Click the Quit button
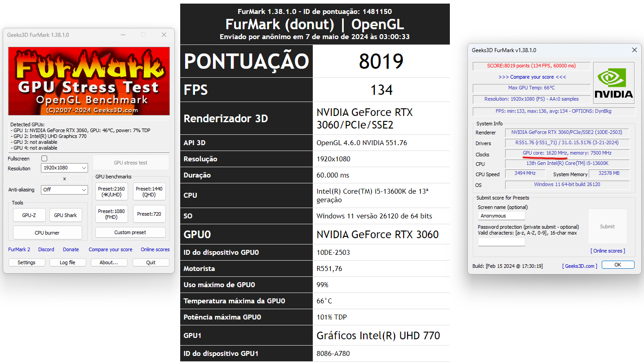Image resolution: width=644 pixels, height=364 pixels. [x=151, y=262]
